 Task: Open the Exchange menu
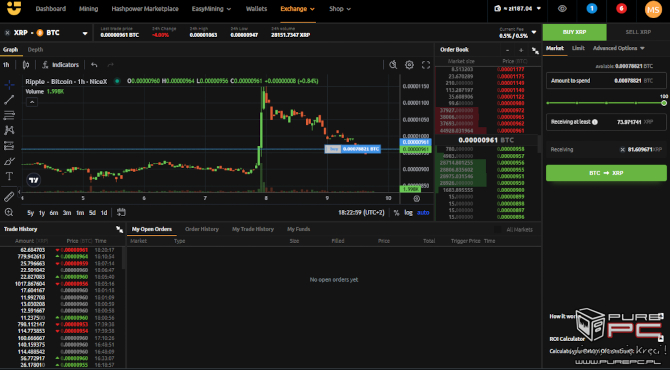297,9
